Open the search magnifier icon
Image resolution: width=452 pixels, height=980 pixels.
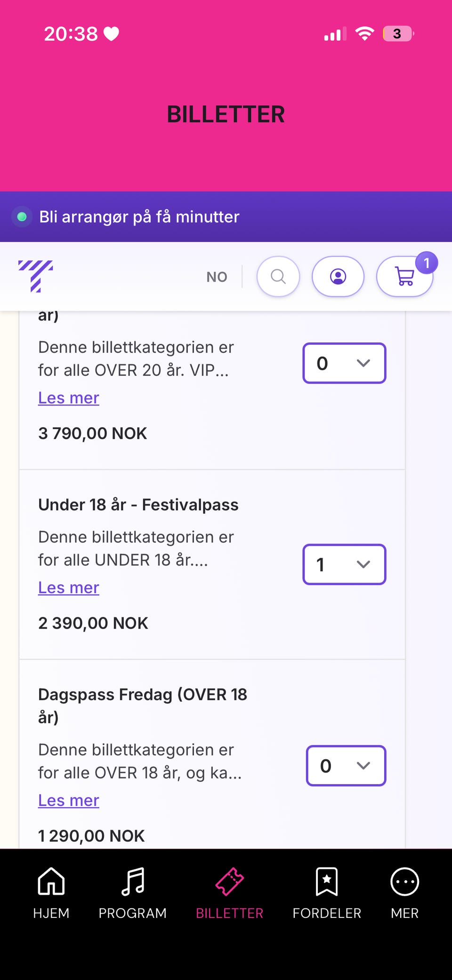tap(278, 276)
